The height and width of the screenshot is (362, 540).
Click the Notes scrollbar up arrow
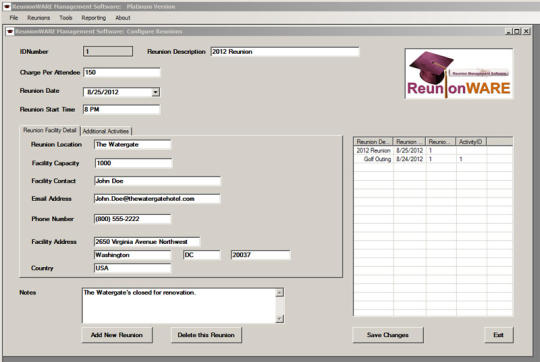[280, 293]
